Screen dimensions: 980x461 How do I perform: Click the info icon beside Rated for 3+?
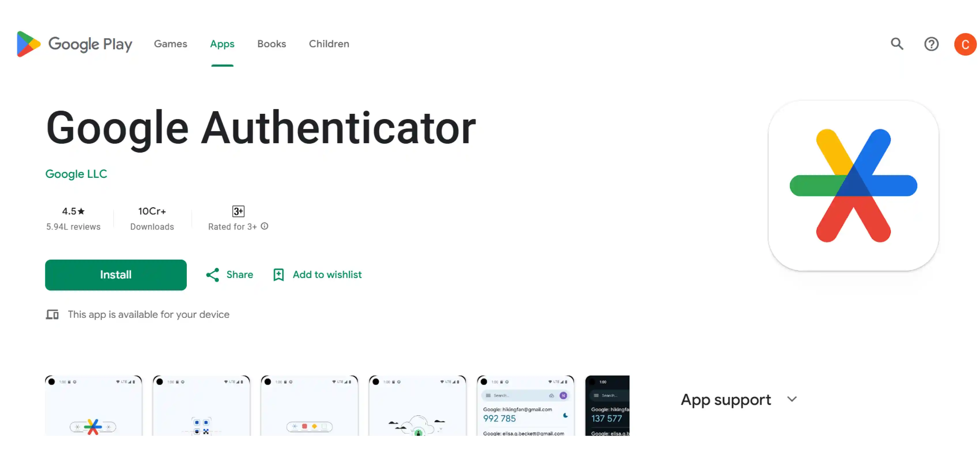tap(264, 226)
